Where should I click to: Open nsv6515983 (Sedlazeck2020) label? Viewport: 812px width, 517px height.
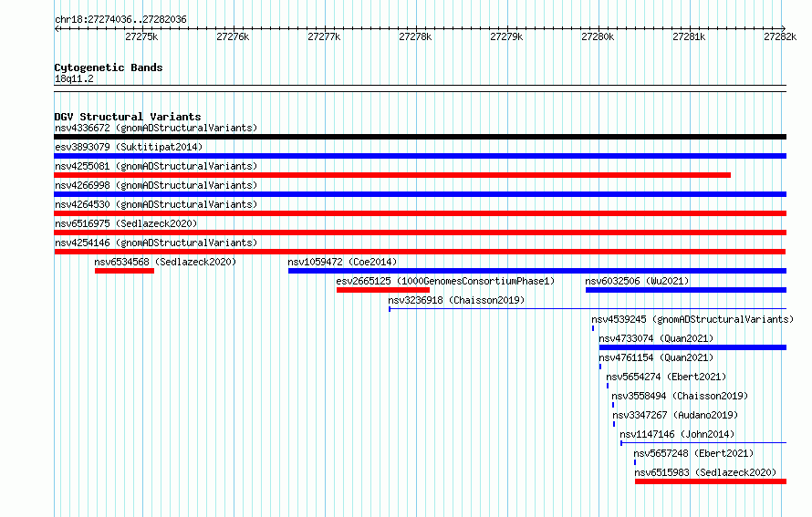point(705,472)
